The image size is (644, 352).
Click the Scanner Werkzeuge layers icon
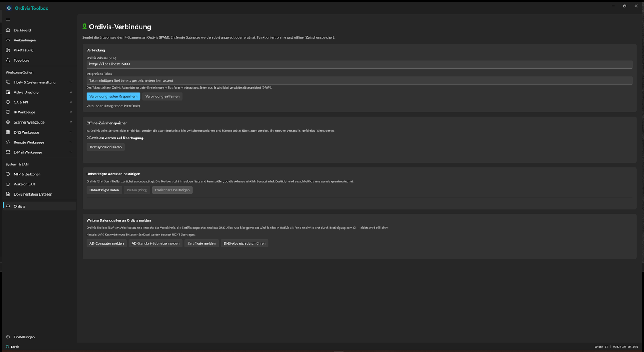[x=8, y=122]
